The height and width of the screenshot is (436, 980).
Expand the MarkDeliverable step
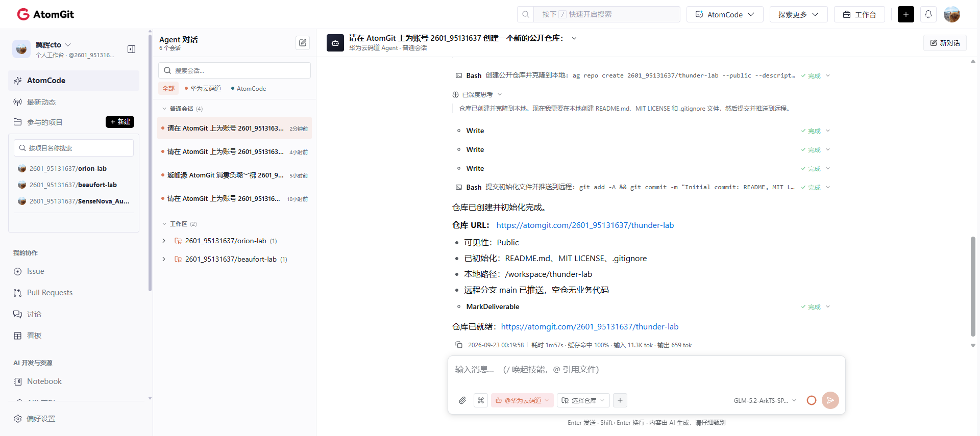click(828, 306)
